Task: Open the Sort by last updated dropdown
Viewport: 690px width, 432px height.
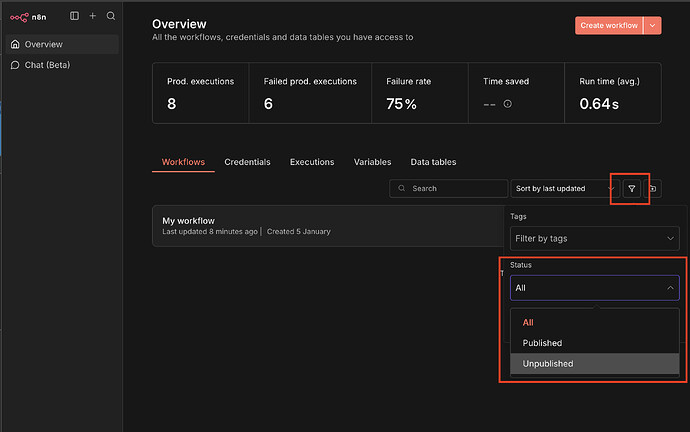Action: (564, 188)
